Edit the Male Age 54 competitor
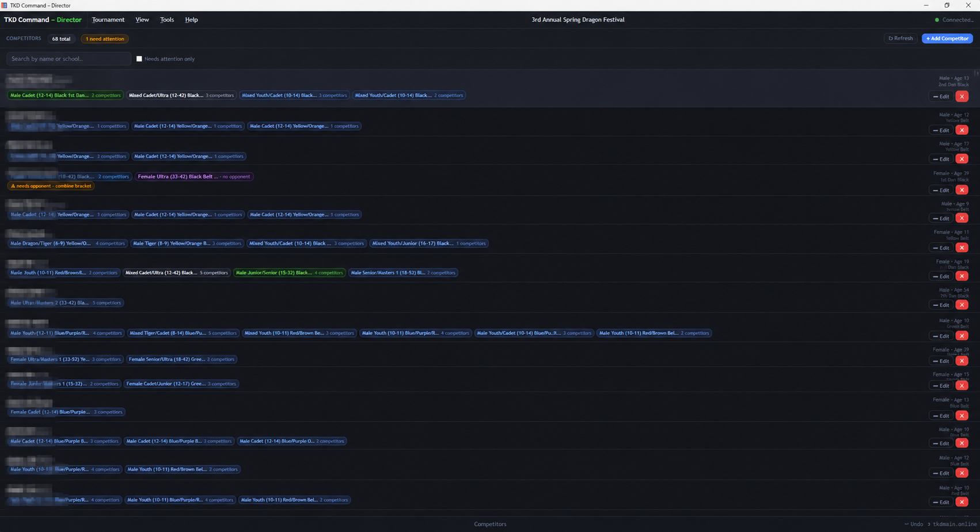980x532 pixels. tap(941, 305)
